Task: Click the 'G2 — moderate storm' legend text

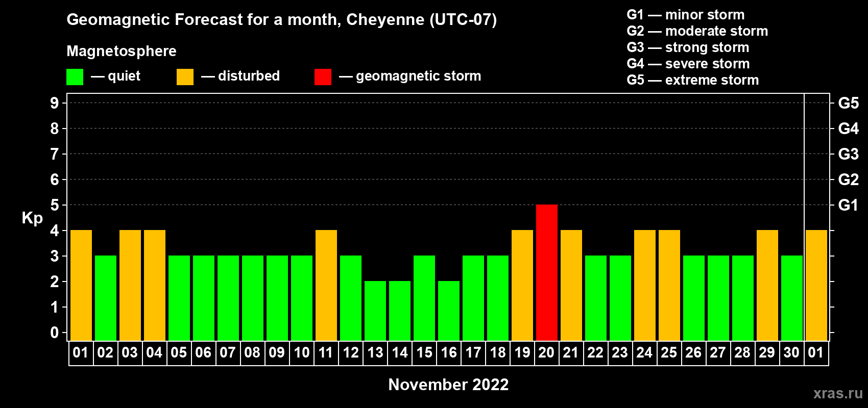Action: (x=697, y=31)
